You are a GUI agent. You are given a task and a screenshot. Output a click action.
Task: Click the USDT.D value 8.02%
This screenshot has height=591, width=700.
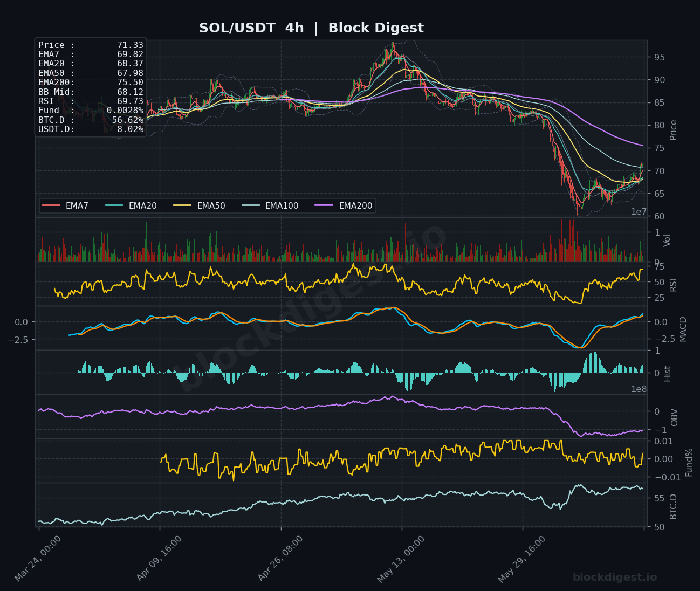tap(130, 129)
